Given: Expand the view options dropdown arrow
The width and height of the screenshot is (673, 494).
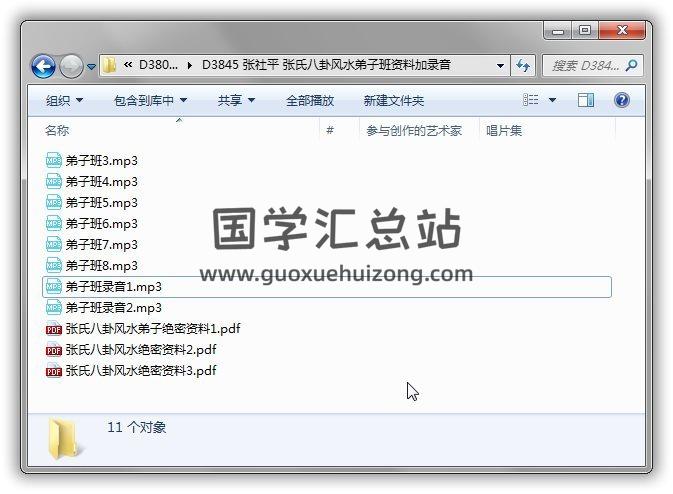Looking at the screenshot, I should click(552, 100).
